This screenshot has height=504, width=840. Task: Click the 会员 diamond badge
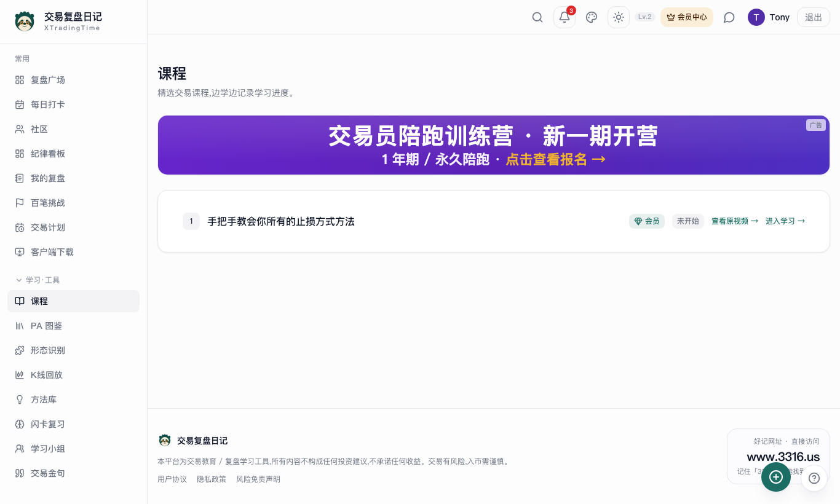(x=647, y=221)
